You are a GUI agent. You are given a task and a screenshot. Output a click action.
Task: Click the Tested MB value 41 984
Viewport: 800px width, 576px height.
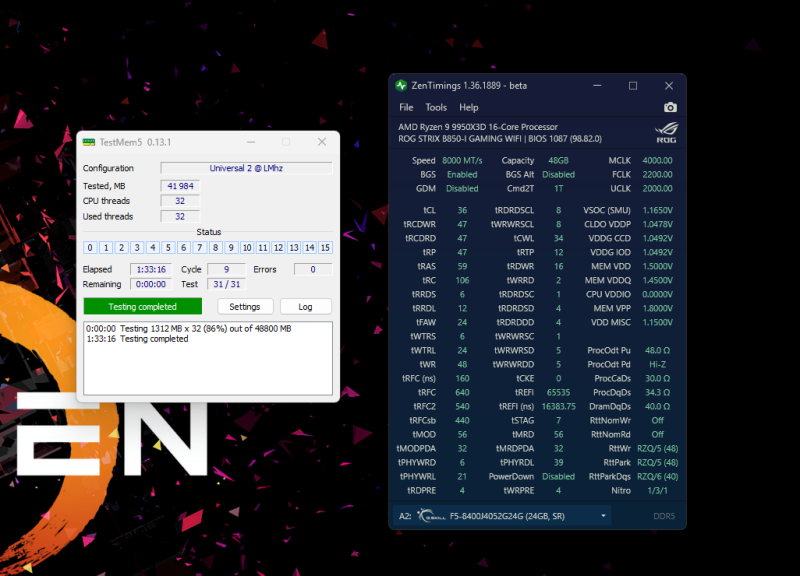coord(180,186)
